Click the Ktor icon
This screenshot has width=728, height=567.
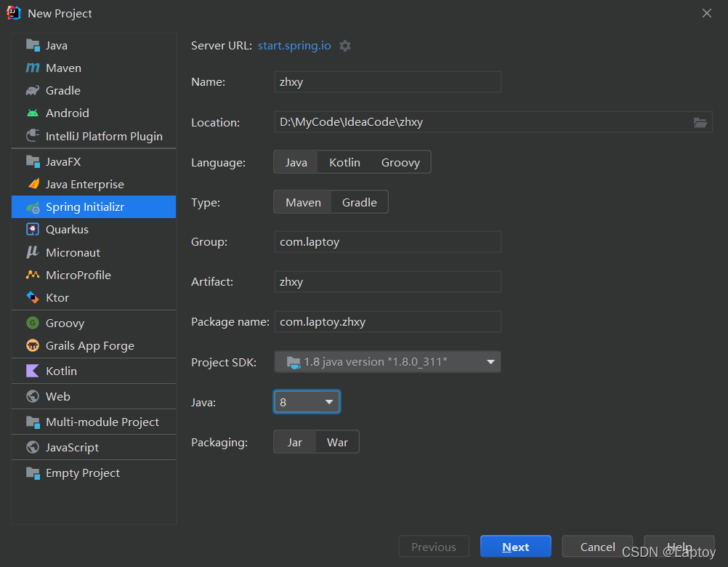pos(33,297)
